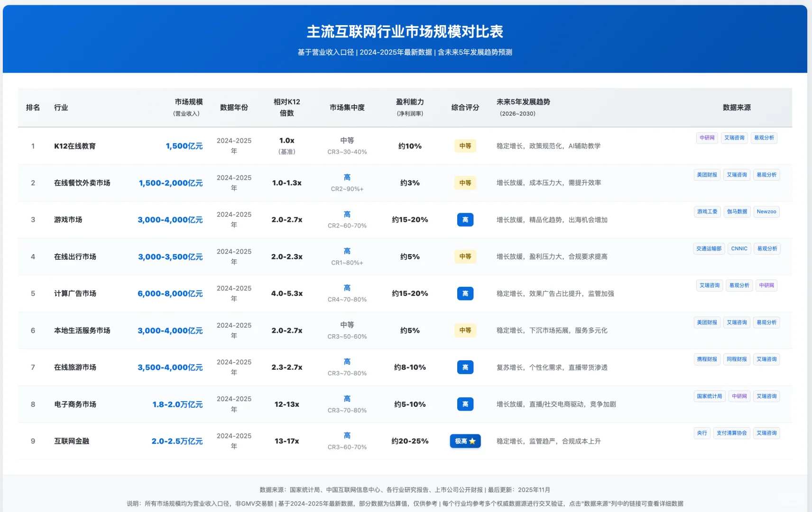This screenshot has width=812, height=512.
Task: Open the 支付清算协会 source link
Action: pos(732,433)
